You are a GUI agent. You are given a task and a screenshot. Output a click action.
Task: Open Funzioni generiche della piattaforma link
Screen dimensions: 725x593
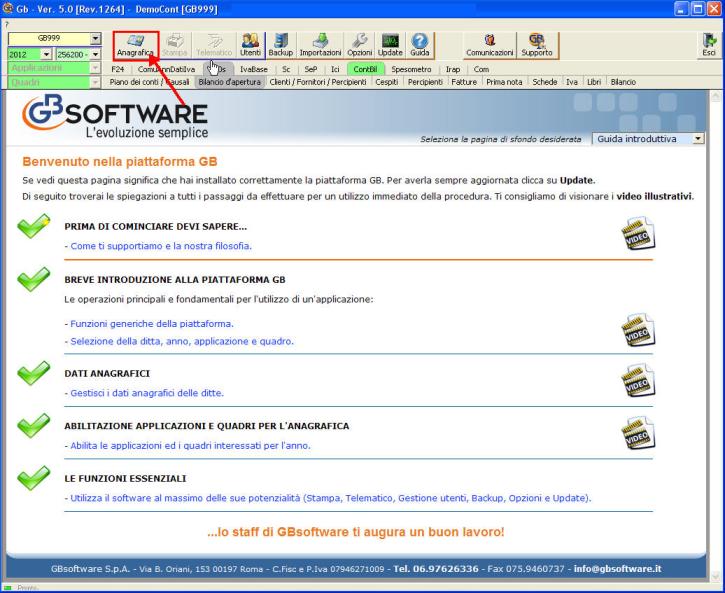pos(152,324)
